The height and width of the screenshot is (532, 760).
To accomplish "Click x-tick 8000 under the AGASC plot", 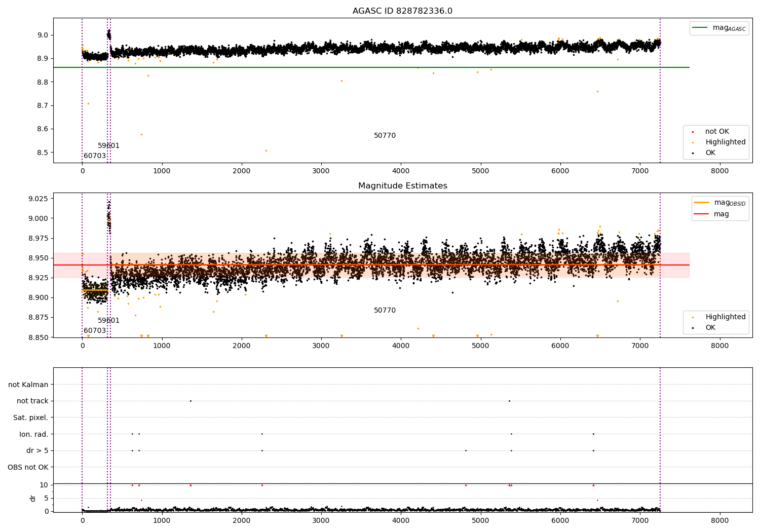I will pyautogui.click(x=719, y=171).
